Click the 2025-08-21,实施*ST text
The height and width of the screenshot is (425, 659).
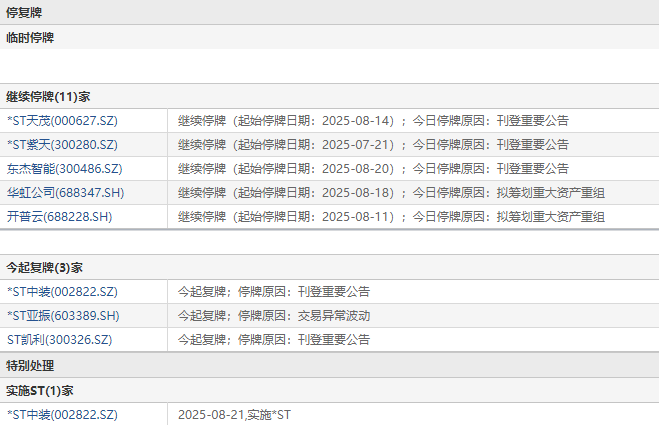coord(234,415)
